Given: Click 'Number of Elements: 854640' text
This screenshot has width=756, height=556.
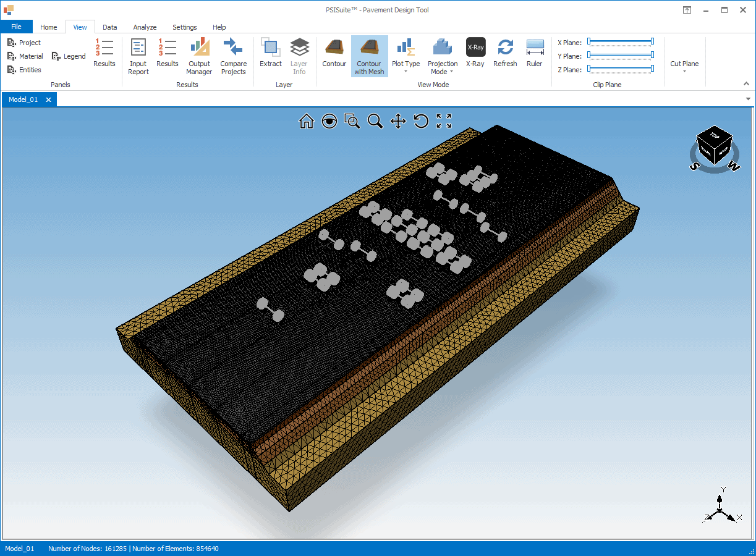Looking at the screenshot, I should point(175,549).
